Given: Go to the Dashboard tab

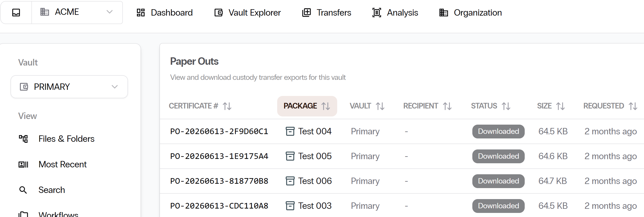Looking at the screenshot, I should tap(165, 13).
